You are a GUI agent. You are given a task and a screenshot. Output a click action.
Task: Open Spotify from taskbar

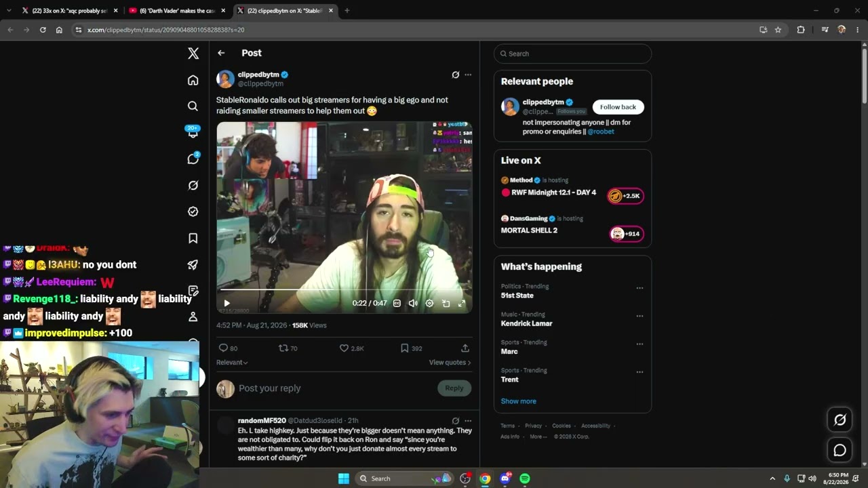pyautogui.click(x=525, y=479)
